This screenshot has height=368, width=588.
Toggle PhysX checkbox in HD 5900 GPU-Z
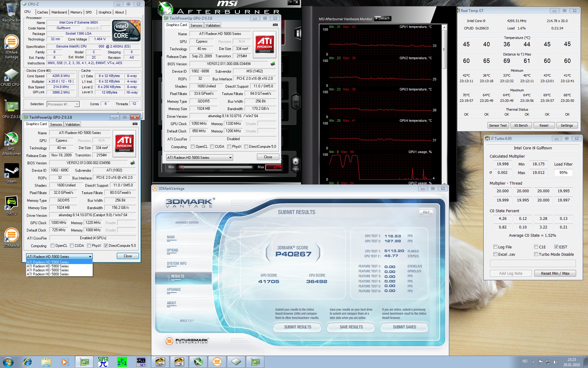coord(89,246)
